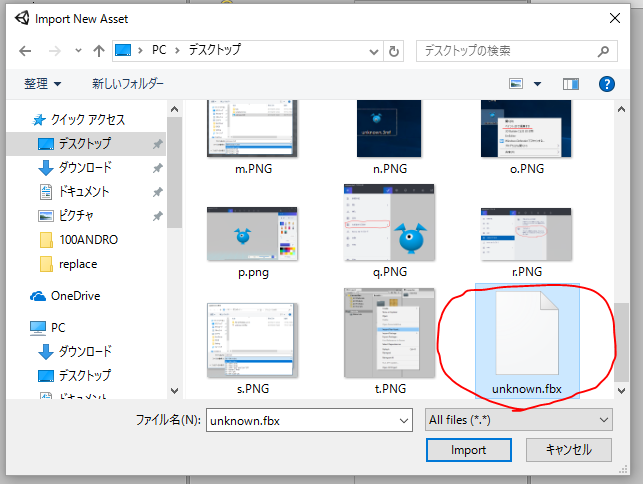This screenshot has height=484, width=643.
Task: Click pin icon beside デスクトップ
Action: [158, 144]
